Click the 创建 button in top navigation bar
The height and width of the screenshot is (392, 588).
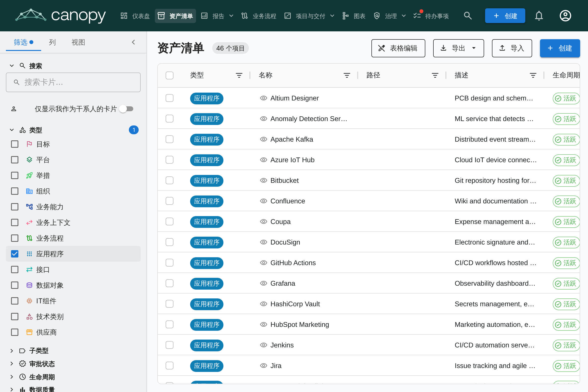pyautogui.click(x=505, y=16)
